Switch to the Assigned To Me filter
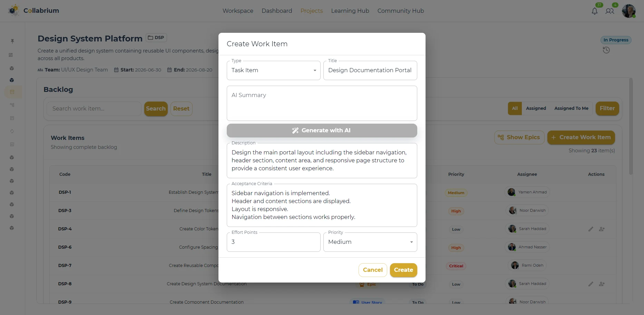Viewport: 644px width, 315px height. [x=571, y=108]
